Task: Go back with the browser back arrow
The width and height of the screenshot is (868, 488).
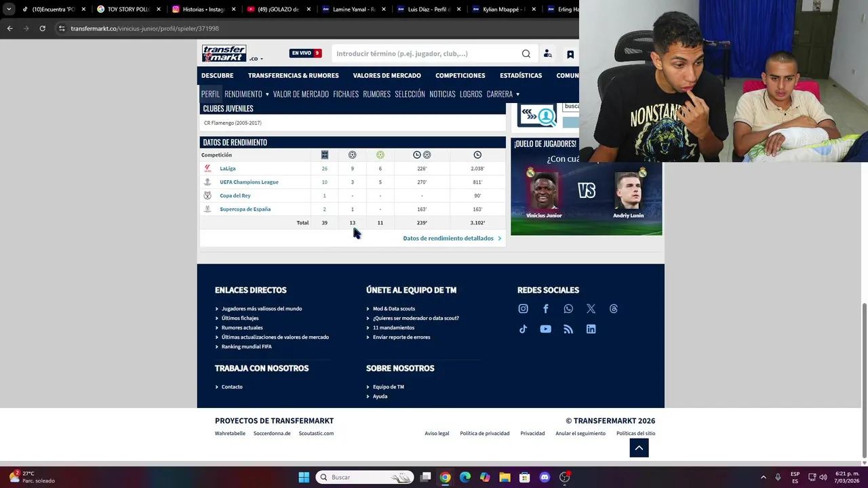Action: 9,28
